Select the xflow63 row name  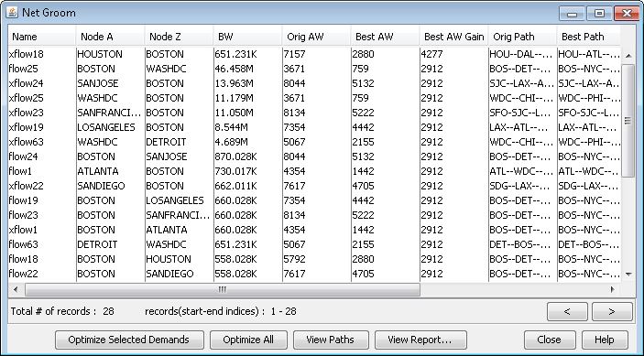(27, 143)
